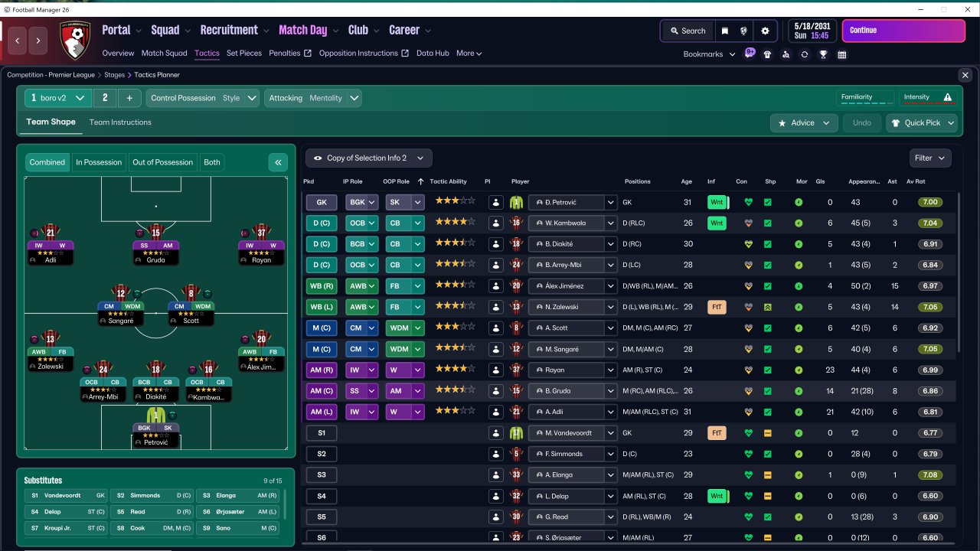The width and height of the screenshot is (980, 551).
Task: Open the Copy of Selection Info 2 view dropdown
Action: pyautogui.click(x=369, y=158)
